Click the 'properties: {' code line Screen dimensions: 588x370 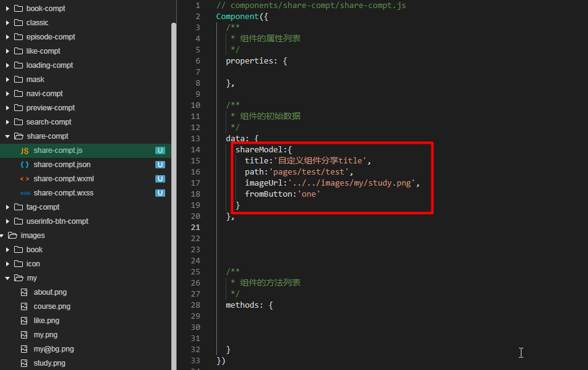tap(256, 61)
